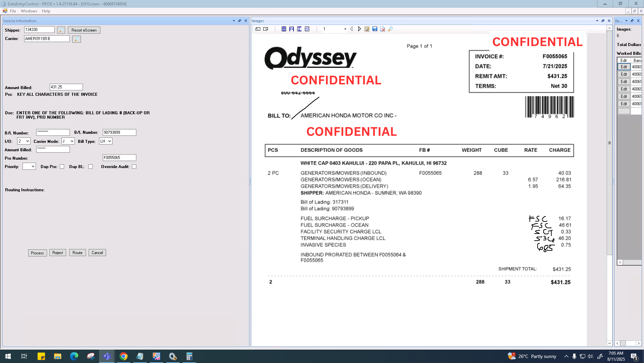
Task: Click the Pro Number field showing F0055065
Action: [120, 158]
